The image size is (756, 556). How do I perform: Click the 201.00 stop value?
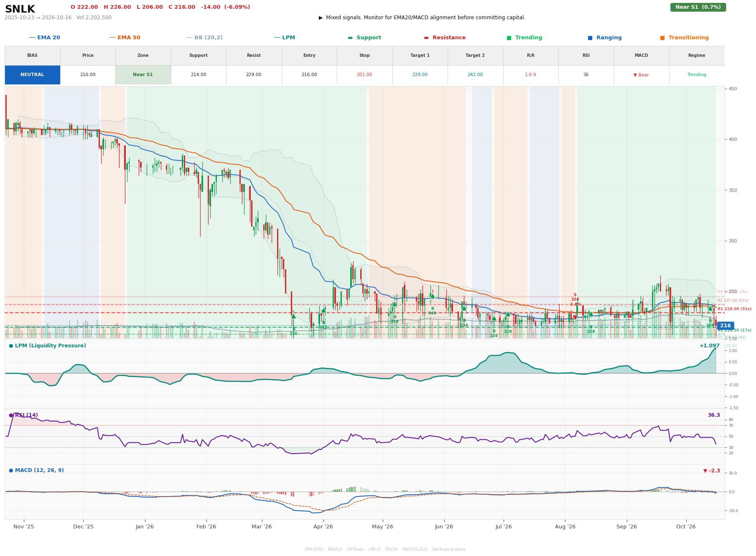364,75
